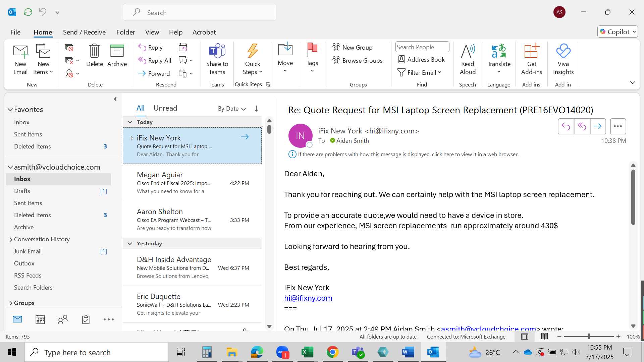This screenshot has height=362, width=644.
Task: Click Reply All in the ribbon
Action: tap(155, 61)
